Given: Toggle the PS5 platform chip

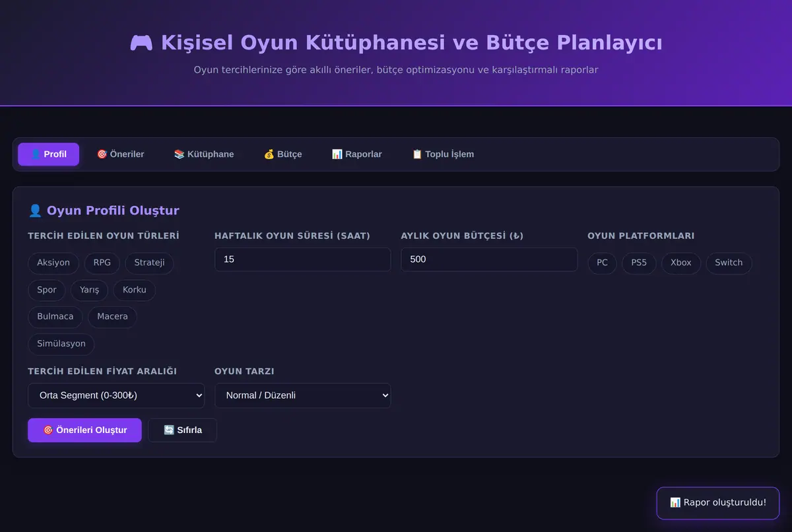Looking at the screenshot, I should [639, 263].
